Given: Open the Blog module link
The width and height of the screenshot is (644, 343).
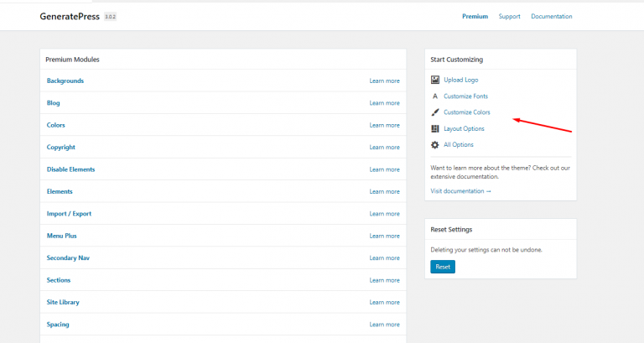Looking at the screenshot, I should coord(54,103).
